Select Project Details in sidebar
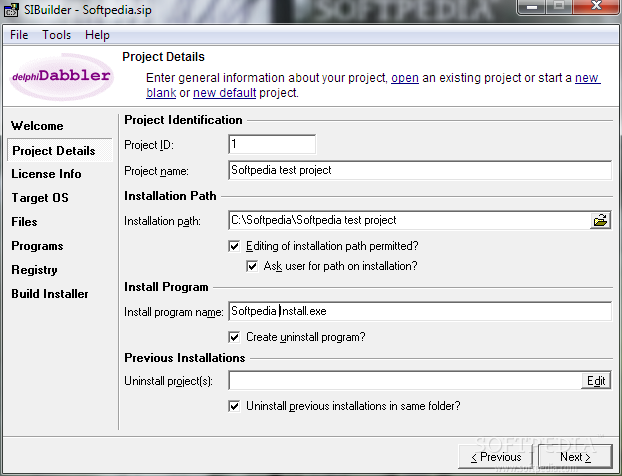Screen dimensions: 622x476 pyautogui.click(x=60, y=150)
